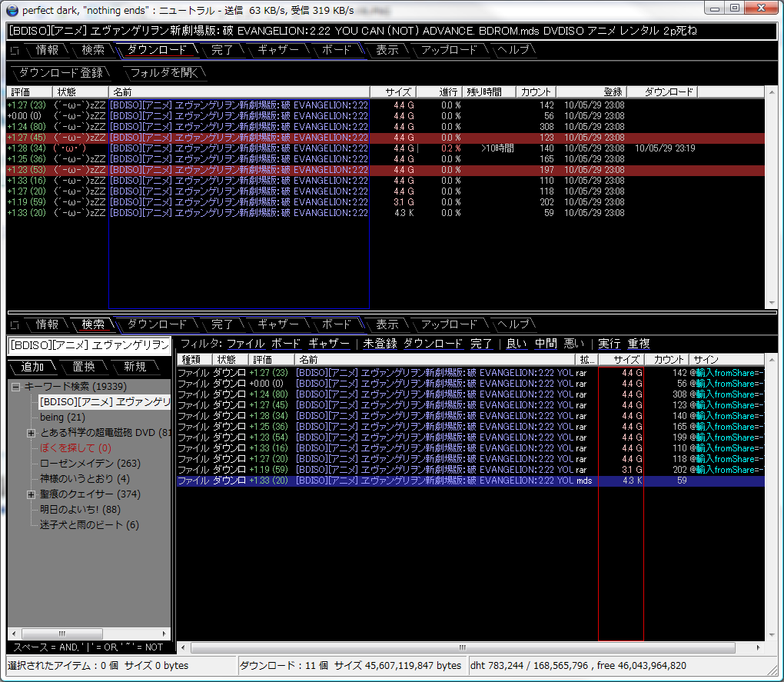Click the 追加 button
784x682 pixels.
click(33, 367)
